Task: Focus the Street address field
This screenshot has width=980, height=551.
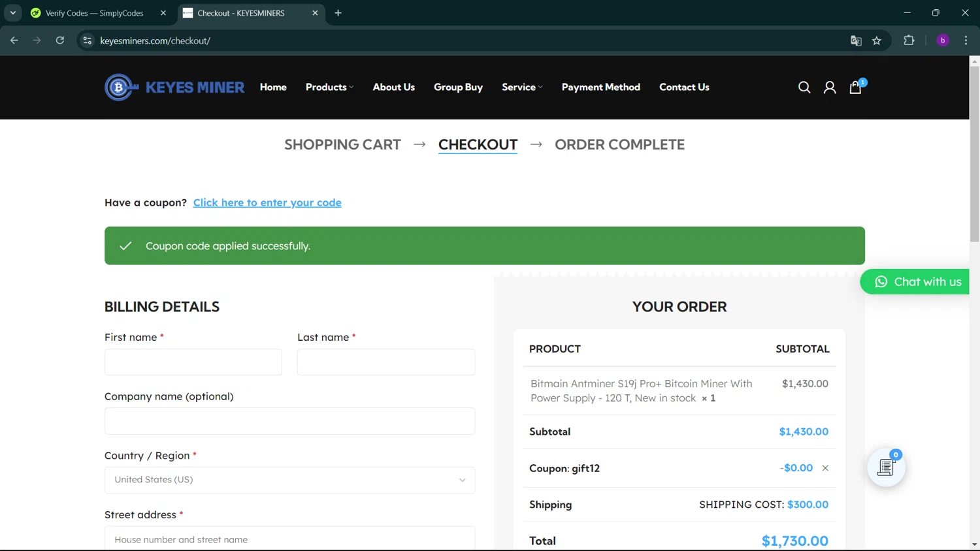Action: point(289,539)
